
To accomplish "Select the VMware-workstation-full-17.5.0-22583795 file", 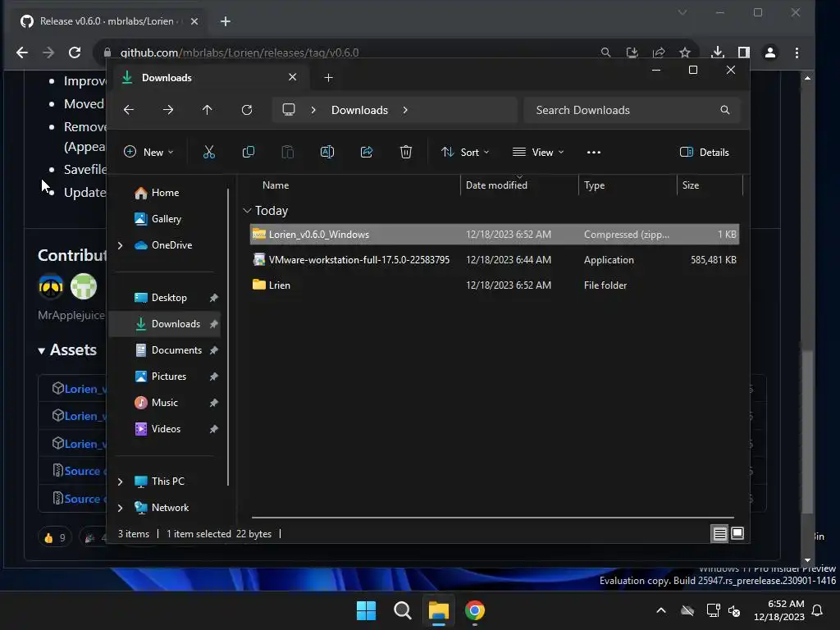I will click(495, 260).
